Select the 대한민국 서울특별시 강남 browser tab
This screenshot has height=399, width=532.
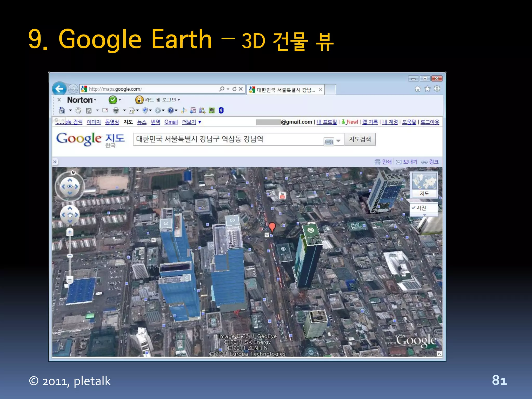285,90
